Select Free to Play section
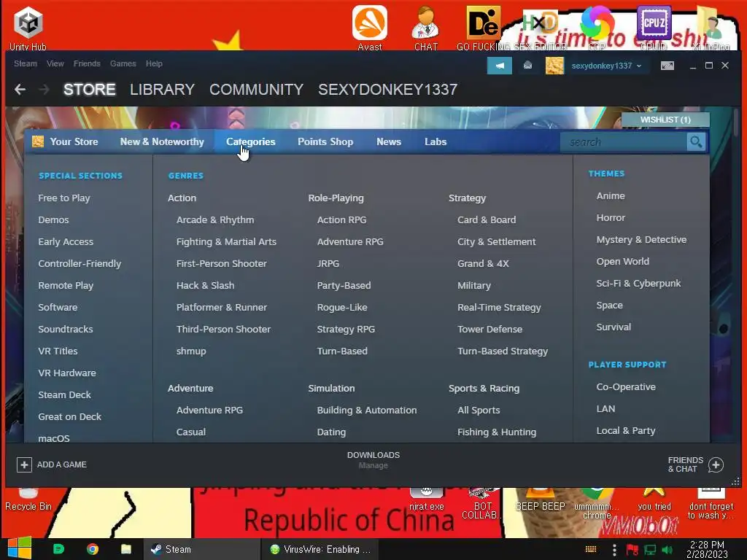Image resolution: width=747 pixels, height=560 pixels. [64, 198]
